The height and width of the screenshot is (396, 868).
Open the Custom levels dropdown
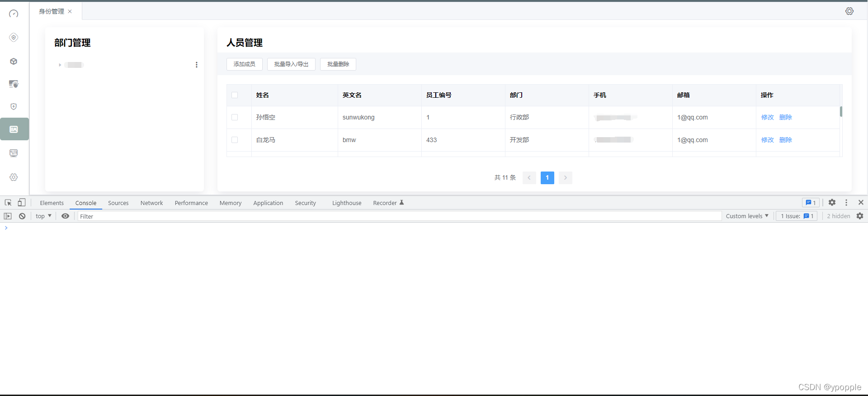coord(747,216)
